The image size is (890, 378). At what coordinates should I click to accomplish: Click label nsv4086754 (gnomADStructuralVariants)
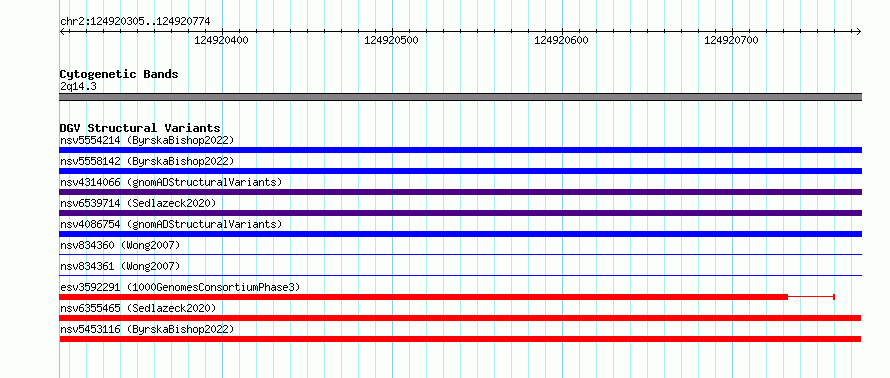point(171,224)
